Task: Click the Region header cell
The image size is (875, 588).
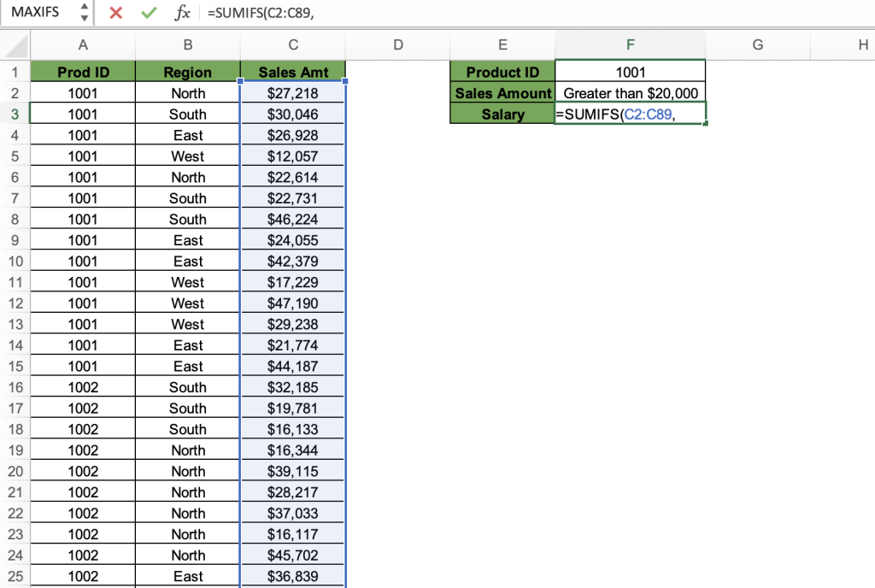Action: (188, 72)
